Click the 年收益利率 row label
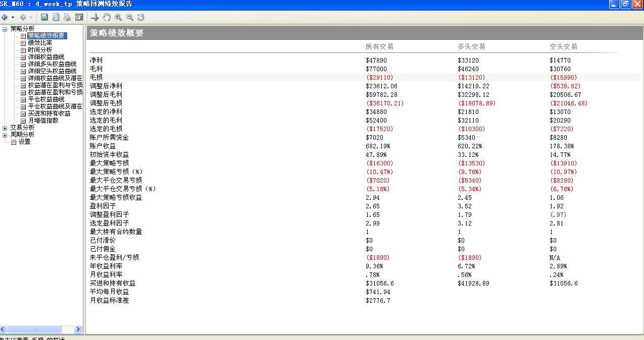This screenshot has width=644, height=340. (106, 266)
